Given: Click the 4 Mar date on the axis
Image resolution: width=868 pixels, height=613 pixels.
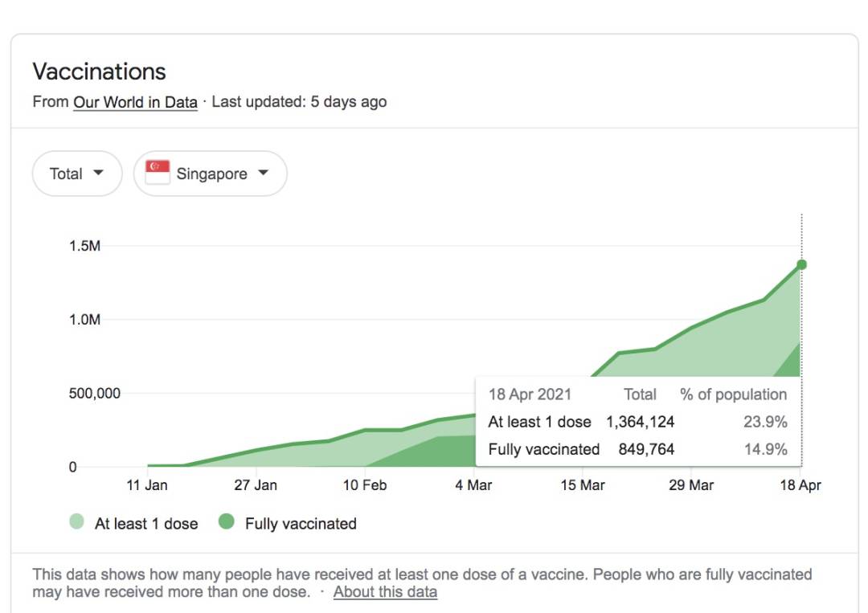Looking at the screenshot, I should coord(473,485).
